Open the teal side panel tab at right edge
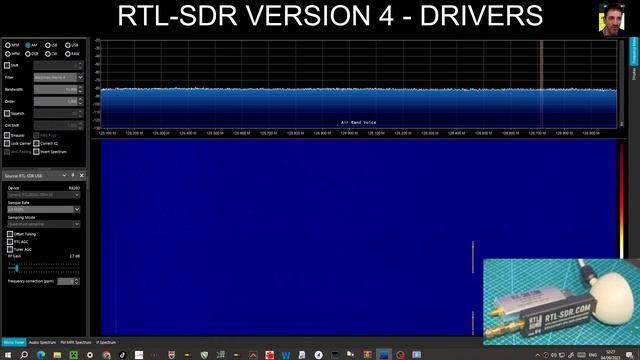This screenshot has height=360, width=640. click(x=634, y=51)
